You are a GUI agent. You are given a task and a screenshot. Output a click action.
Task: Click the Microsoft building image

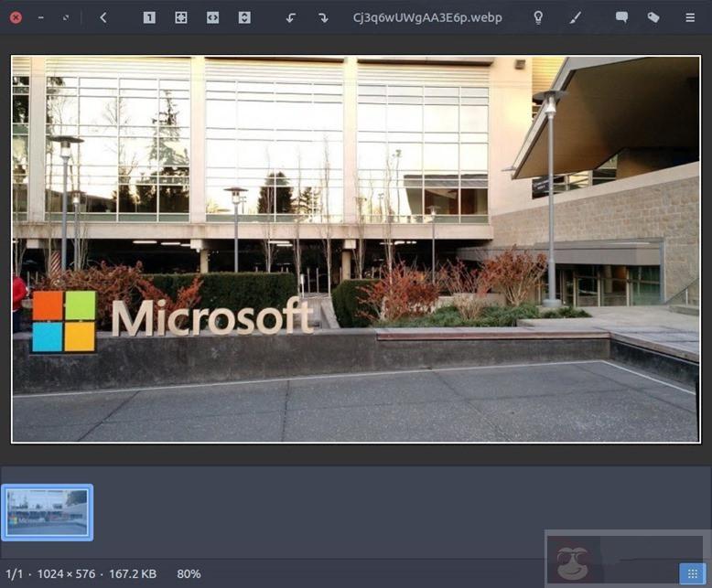click(x=355, y=249)
